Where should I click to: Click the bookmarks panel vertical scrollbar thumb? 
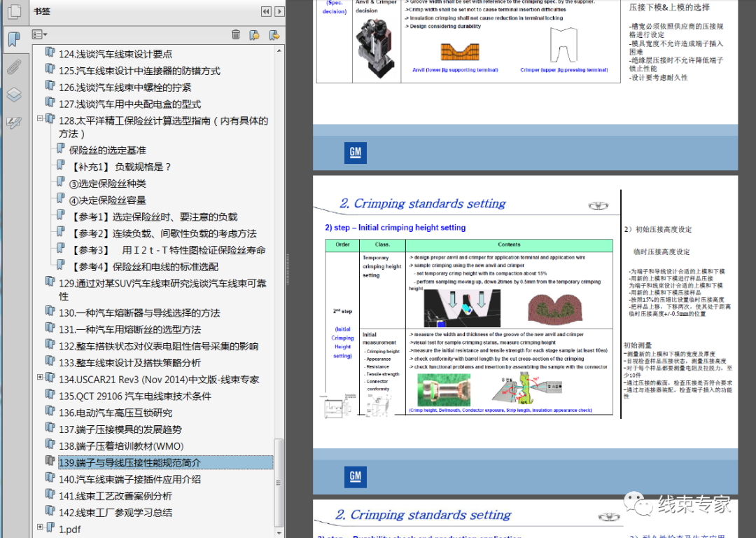pos(279,483)
